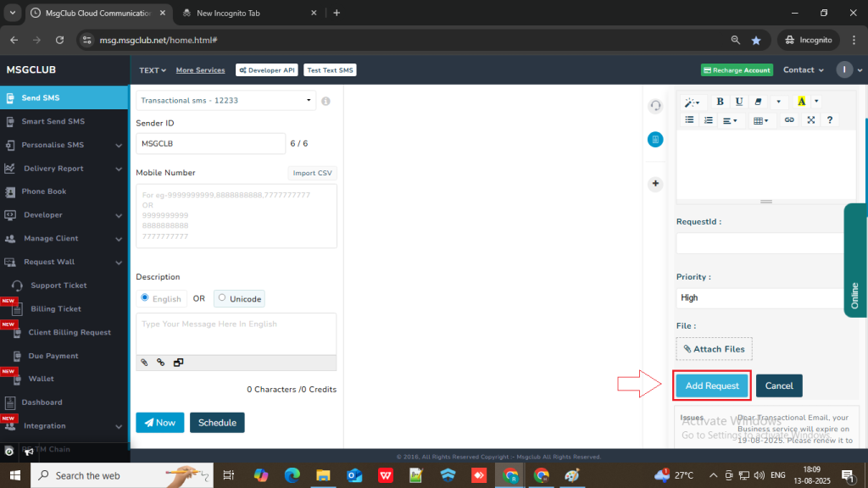Viewport: 868px width, 488px height.
Task: Click the headset support icon
Action: pyautogui.click(x=655, y=106)
